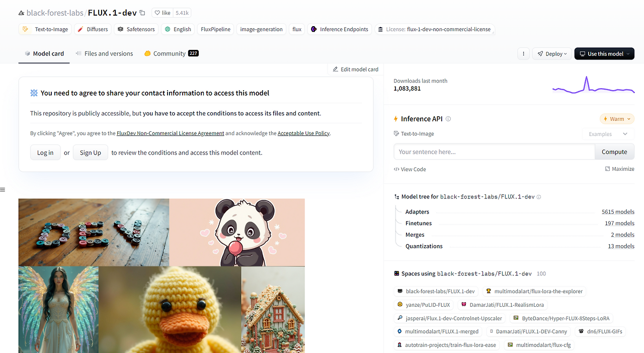This screenshot has height=353, width=644.
Task: Click the flux tag
Action: pyautogui.click(x=297, y=29)
